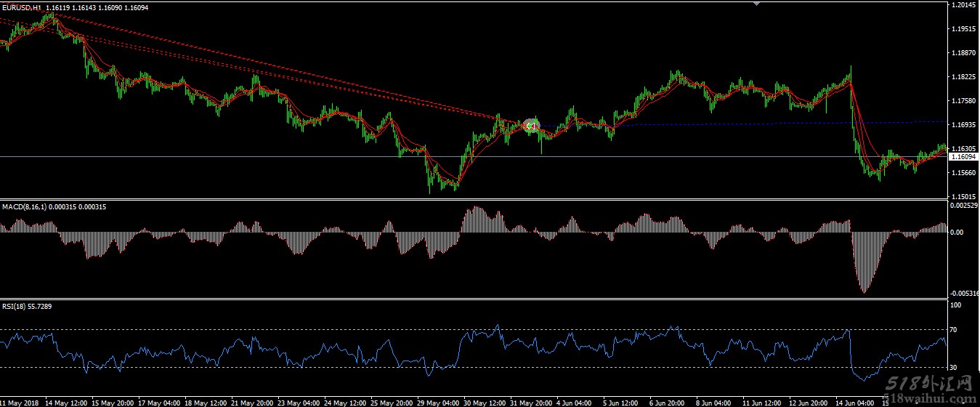Click the chart shift triangle marker at top

(x=757, y=4)
